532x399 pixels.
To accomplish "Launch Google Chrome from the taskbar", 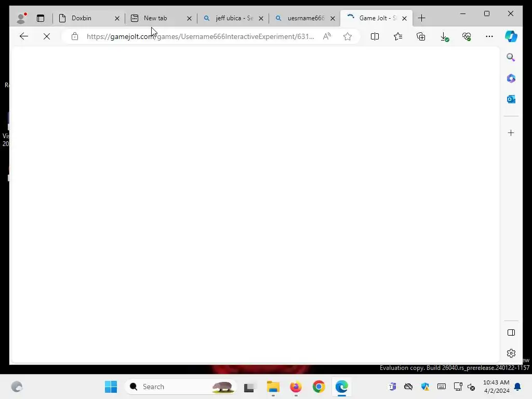I will 318,387.
